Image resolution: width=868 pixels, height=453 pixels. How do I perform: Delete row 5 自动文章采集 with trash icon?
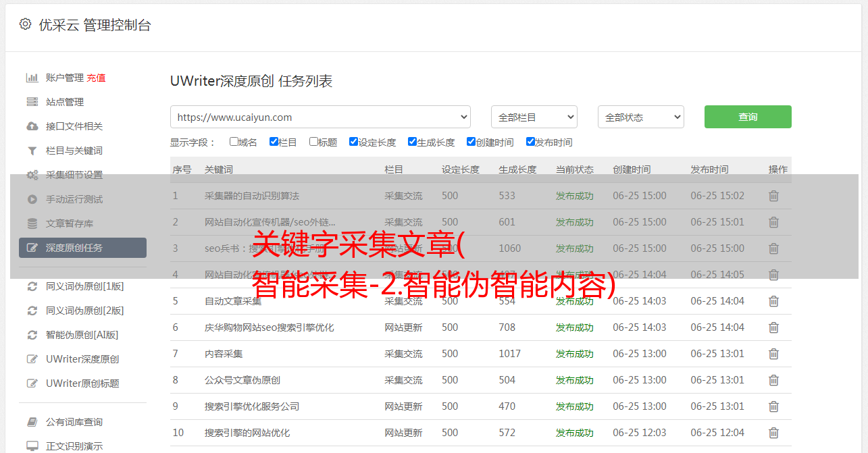[773, 301]
